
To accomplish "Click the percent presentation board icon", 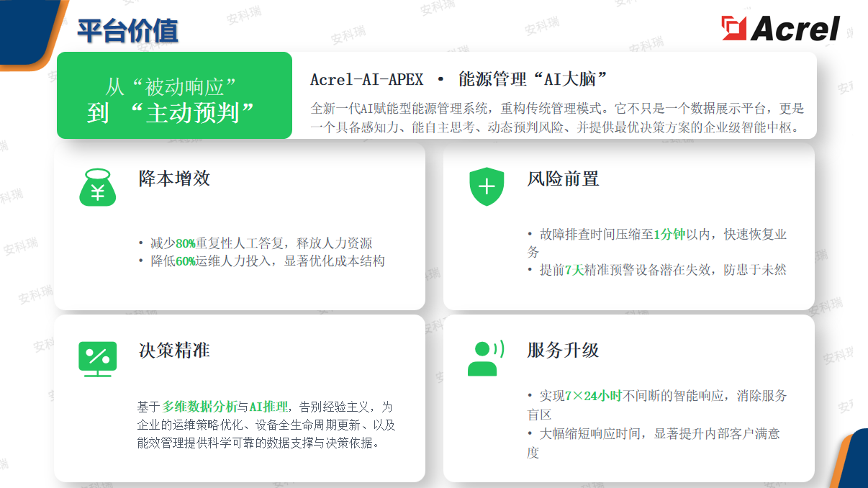I will point(97,358).
